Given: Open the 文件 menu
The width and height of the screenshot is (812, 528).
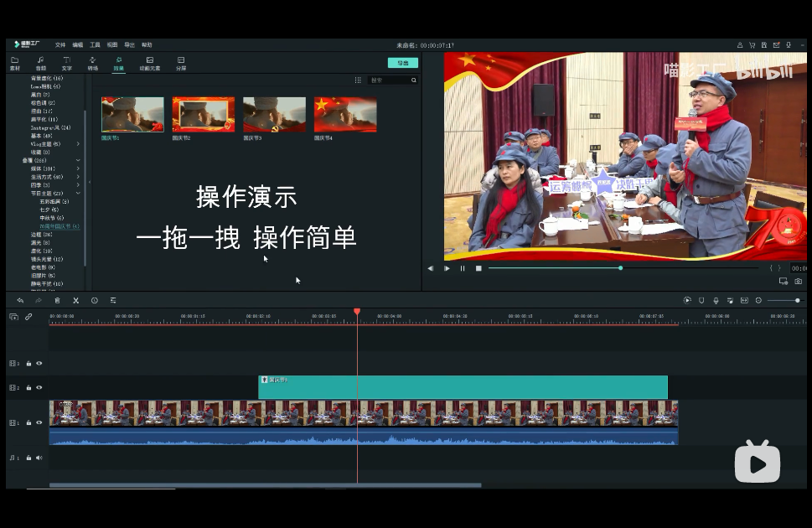Looking at the screenshot, I should point(60,44).
